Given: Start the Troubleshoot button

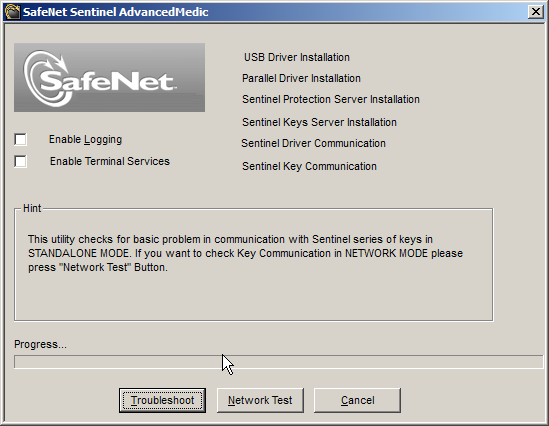Looking at the screenshot, I should coord(162,400).
